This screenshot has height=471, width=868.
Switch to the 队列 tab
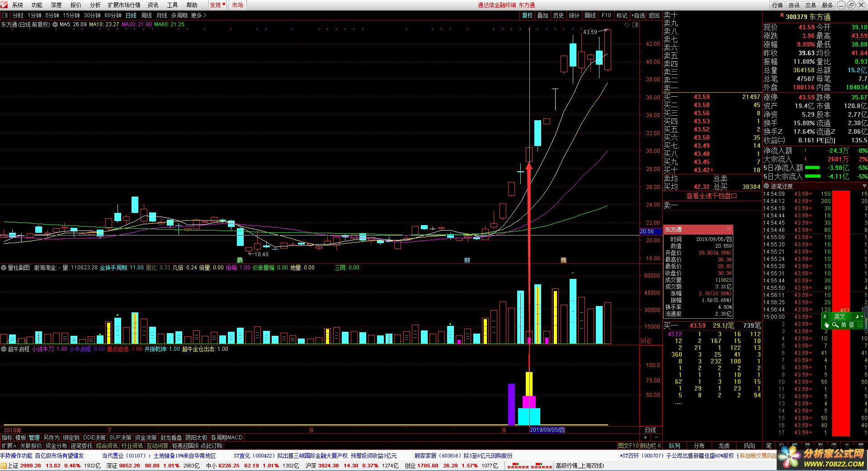pyautogui.click(x=675, y=446)
